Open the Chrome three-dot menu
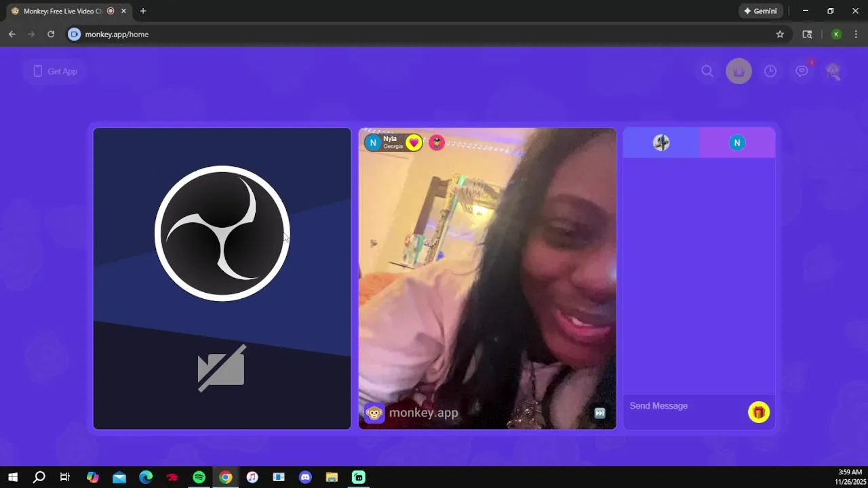The width and height of the screenshot is (868, 488). pos(856,34)
